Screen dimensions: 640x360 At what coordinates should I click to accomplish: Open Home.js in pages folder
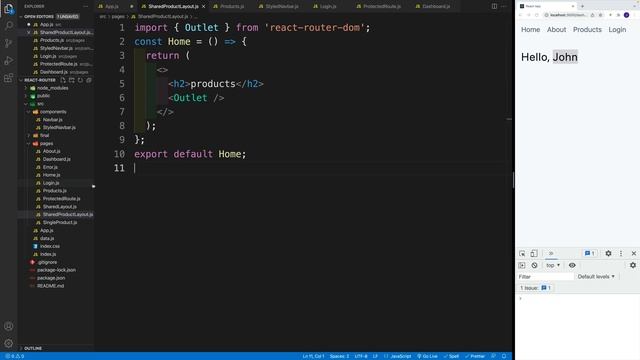point(51,175)
